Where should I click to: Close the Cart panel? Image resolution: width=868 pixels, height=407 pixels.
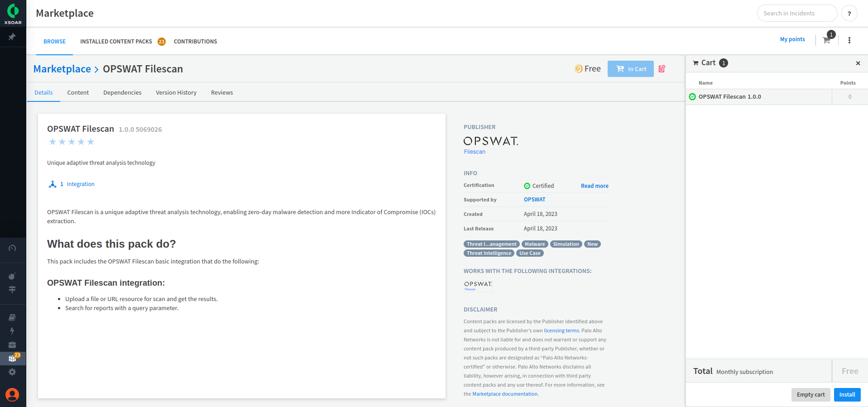coord(858,63)
